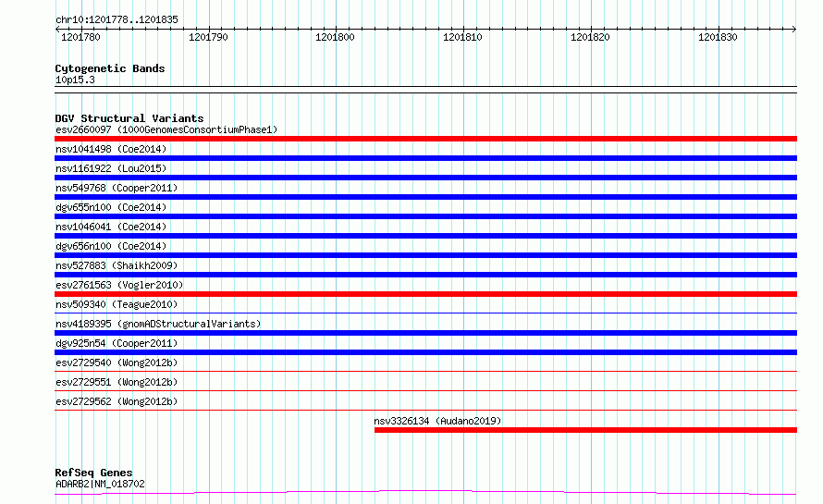Select the nsv1041498 blue variant bar
Image resolution: width=823 pixels, height=504 pixels.
click(x=425, y=158)
